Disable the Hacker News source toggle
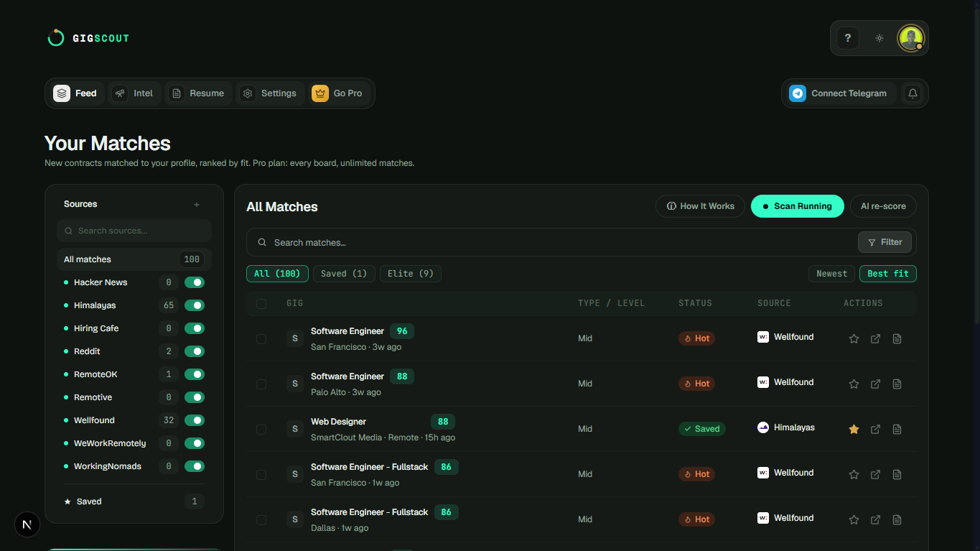Image resolution: width=980 pixels, height=551 pixels. [x=195, y=282]
